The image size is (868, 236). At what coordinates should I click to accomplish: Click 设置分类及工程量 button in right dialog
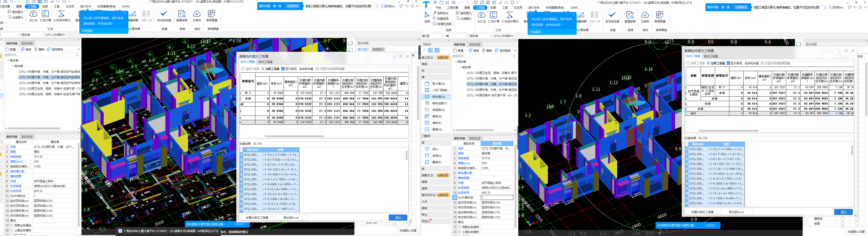point(702,212)
